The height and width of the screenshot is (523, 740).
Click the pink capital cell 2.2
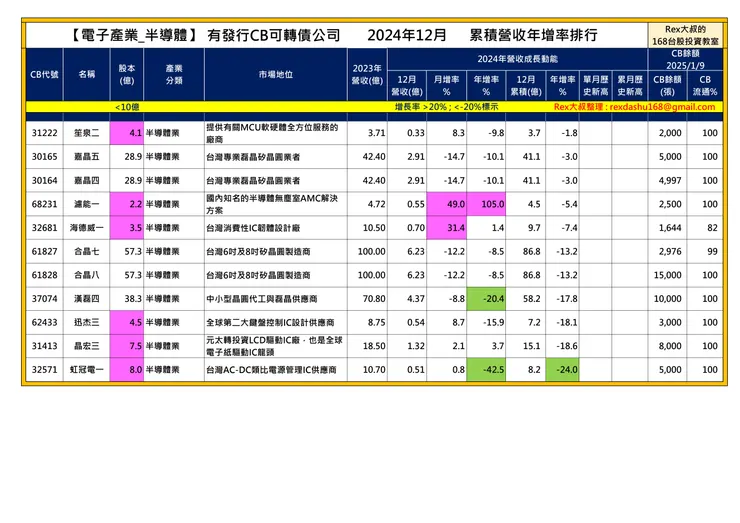click(x=126, y=204)
